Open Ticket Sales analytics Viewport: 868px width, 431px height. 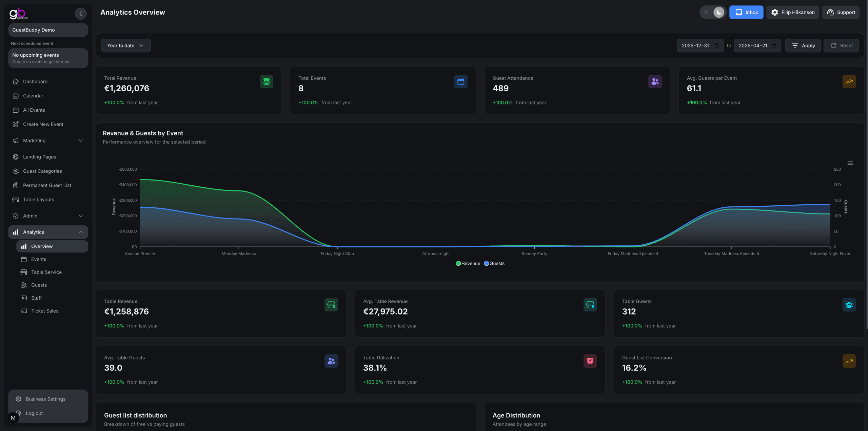(52, 311)
